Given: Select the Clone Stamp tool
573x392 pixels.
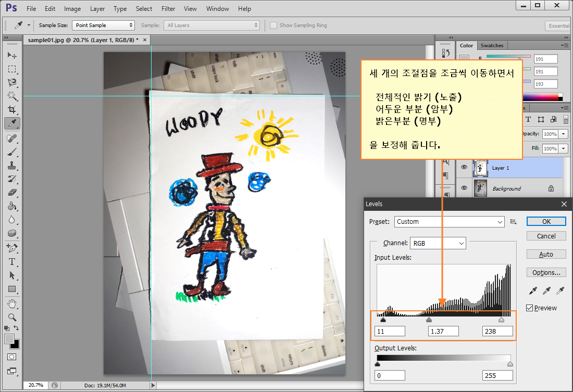Looking at the screenshot, I should tap(12, 165).
